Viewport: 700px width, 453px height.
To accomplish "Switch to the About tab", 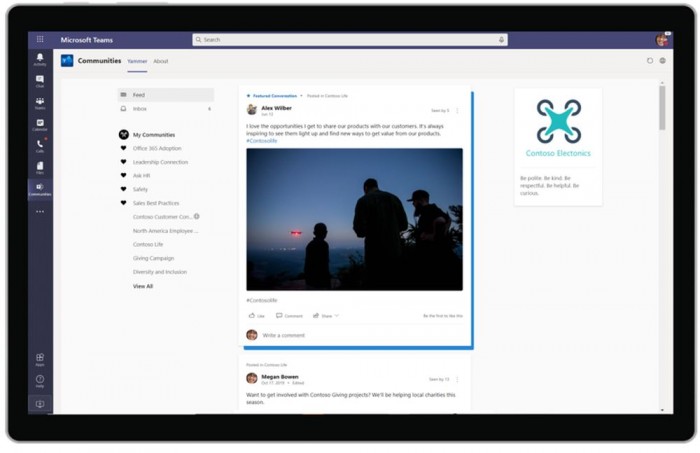I will point(161,61).
